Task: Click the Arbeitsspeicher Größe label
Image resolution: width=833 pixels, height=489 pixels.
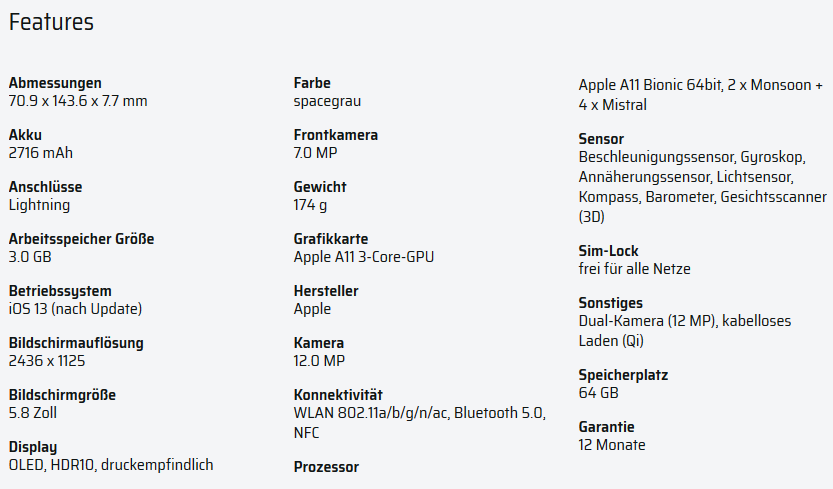Action: coord(81,239)
